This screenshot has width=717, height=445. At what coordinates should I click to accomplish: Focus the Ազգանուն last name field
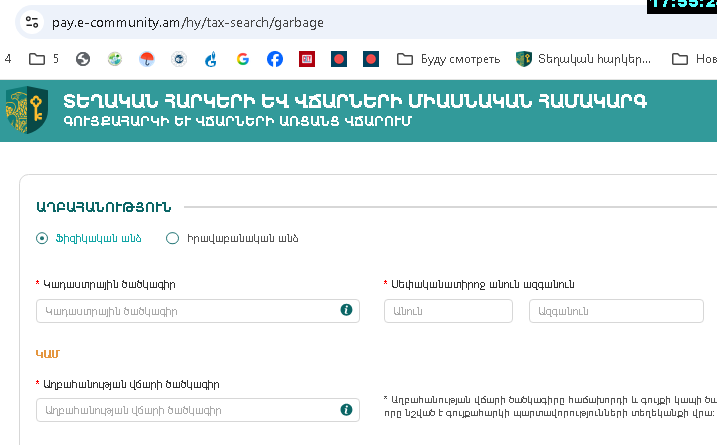click(x=616, y=311)
